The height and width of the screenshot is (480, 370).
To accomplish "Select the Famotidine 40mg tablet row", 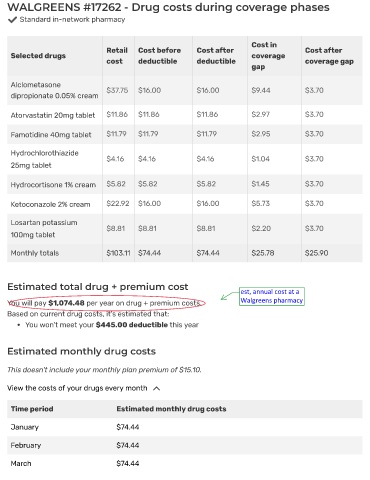I will tap(185, 134).
